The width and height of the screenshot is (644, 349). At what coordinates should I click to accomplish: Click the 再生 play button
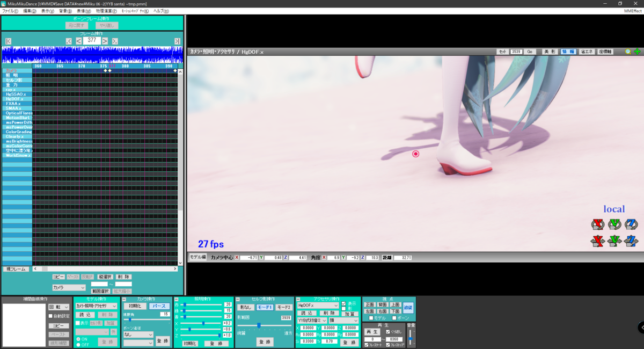pyautogui.click(x=372, y=332)
